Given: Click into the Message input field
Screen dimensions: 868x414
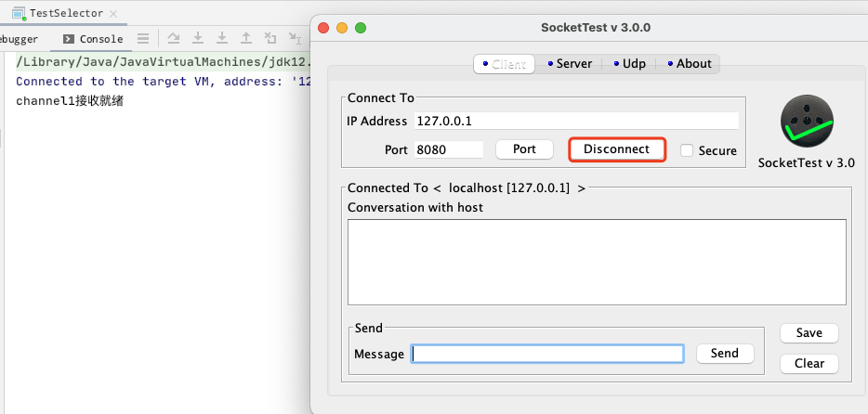Looking at the screenshot, I should pos(547,354).
